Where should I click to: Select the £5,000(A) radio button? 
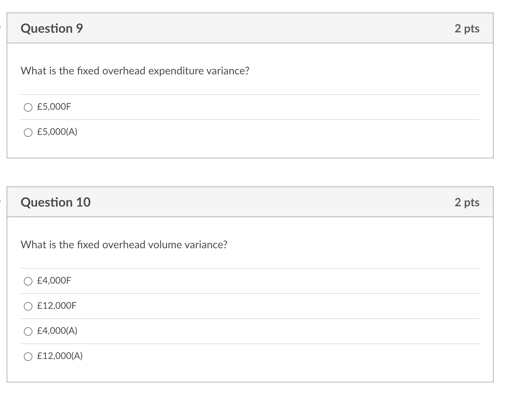point(28,132)
